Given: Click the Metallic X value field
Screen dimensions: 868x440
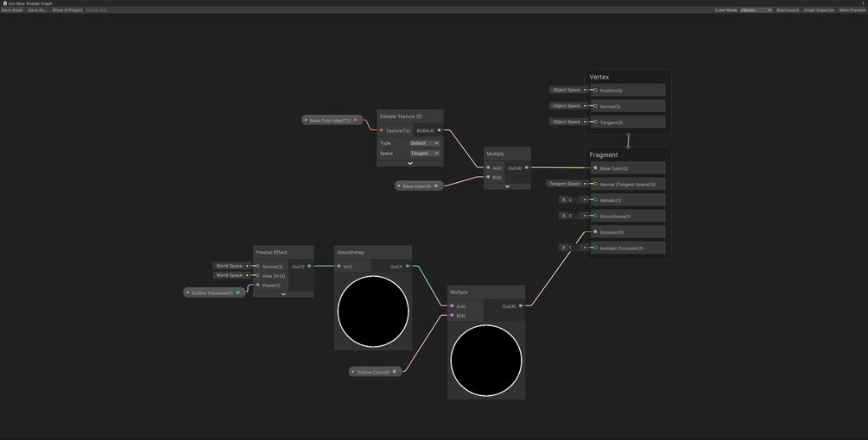Looking at the screenshot, I should click(573, 200).
